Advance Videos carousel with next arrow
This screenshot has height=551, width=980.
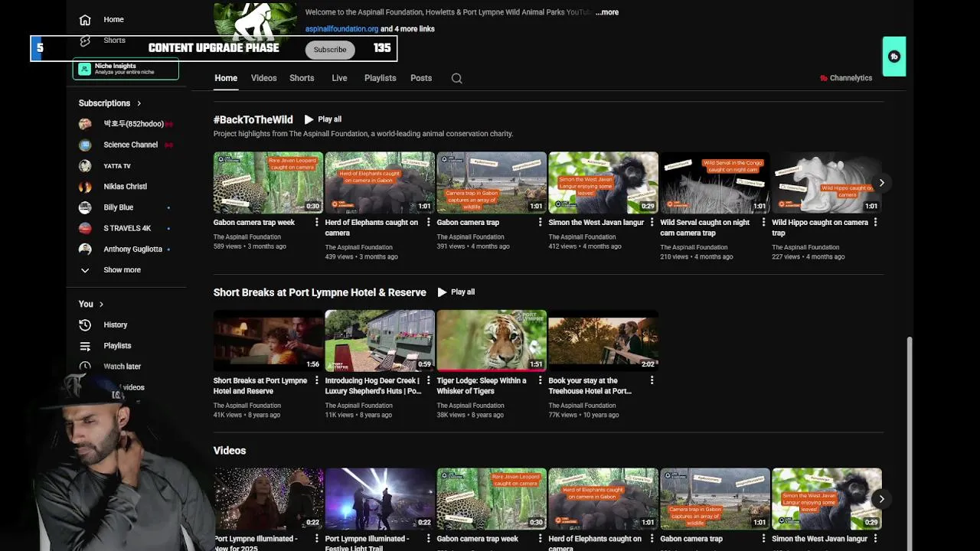(x=881, y=499)
